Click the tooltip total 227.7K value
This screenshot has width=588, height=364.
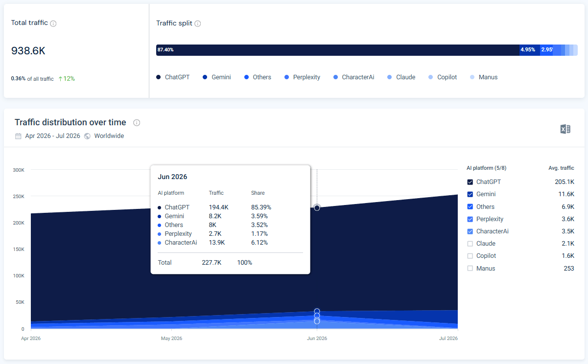coord(212,263)
